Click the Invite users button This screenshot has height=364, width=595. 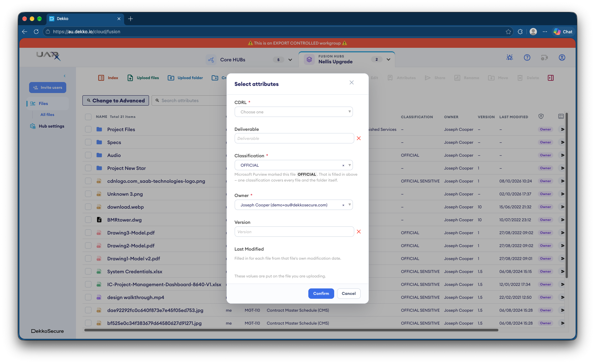click(x=48, y=88)
